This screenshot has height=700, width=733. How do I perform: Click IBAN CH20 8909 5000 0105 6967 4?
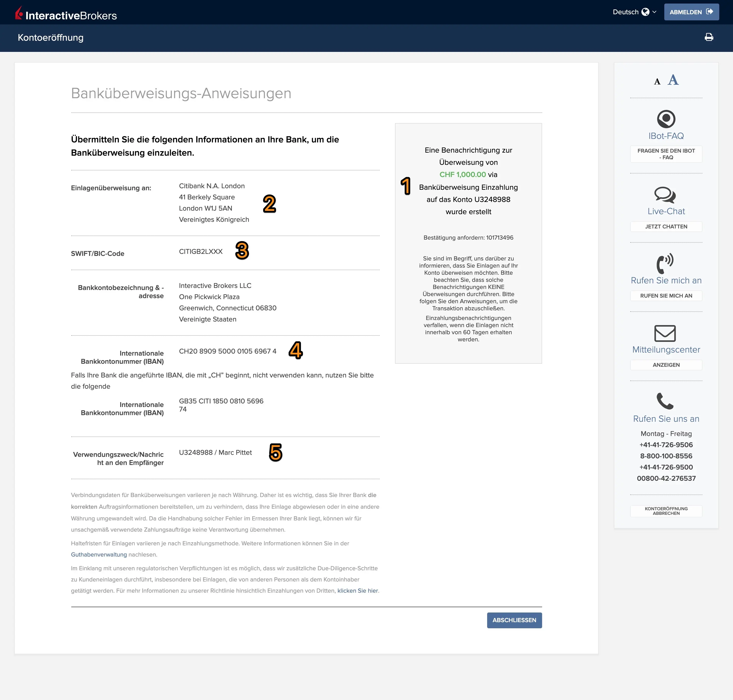[x=227, y=351]
